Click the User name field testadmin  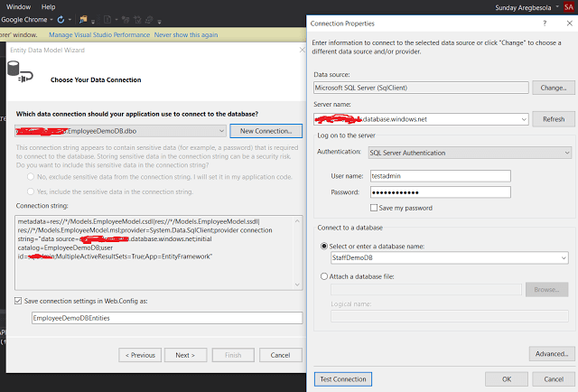[441, 176]
